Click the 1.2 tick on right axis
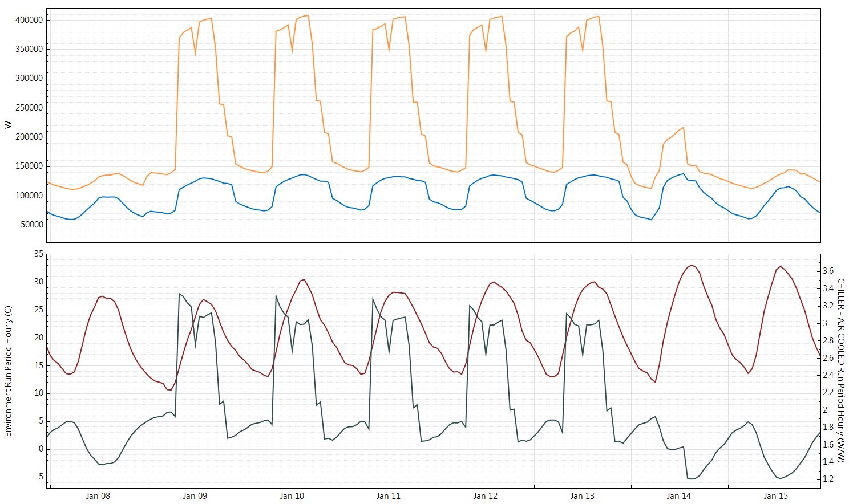This screenshot has width=849, height=504. [828, 479]
